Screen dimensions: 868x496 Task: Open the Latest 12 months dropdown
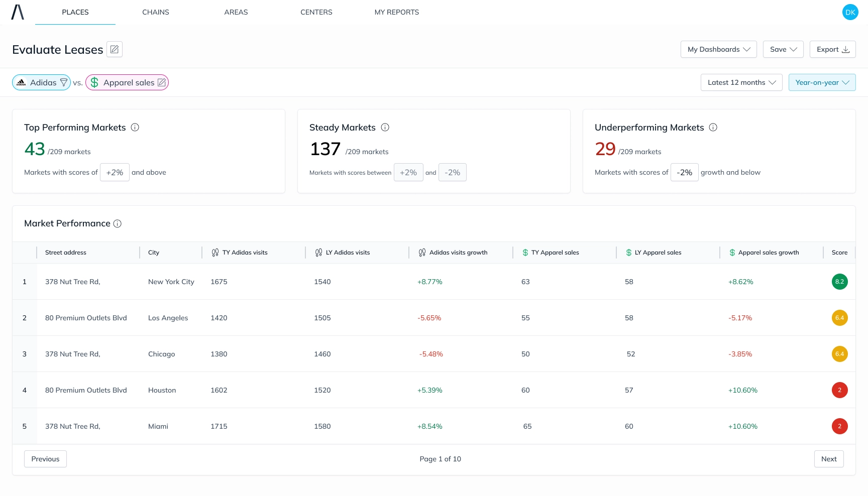[x=741, y=82]
